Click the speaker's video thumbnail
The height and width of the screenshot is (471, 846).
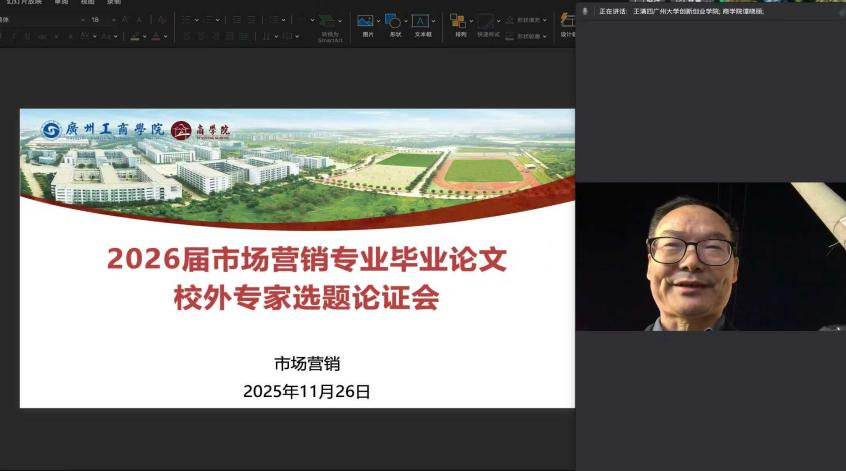click(710, 257)
